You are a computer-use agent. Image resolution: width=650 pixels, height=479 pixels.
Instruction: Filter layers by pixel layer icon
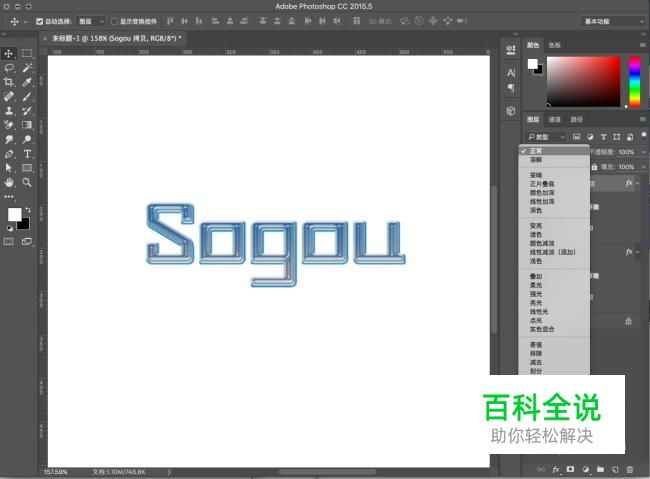[x=576, y=137]
